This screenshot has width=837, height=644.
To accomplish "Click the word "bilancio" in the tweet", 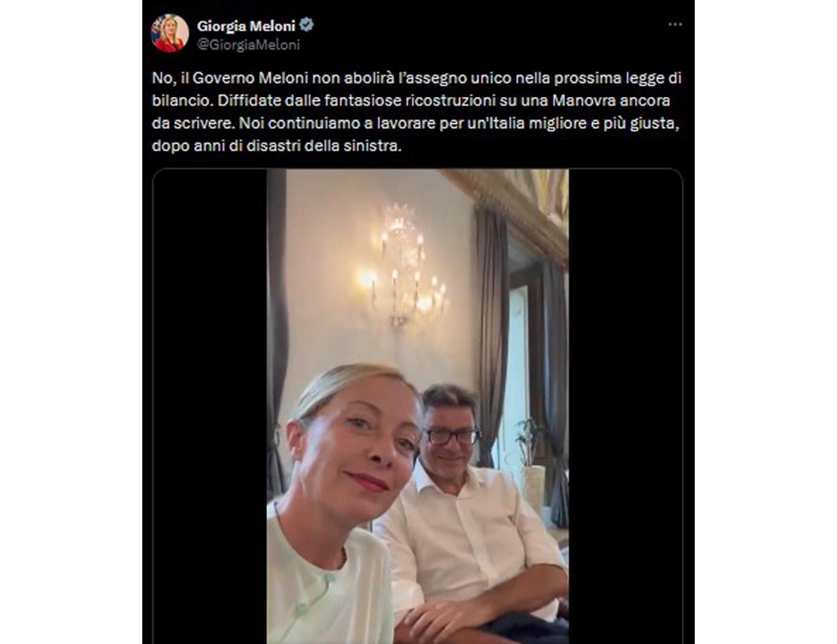I will (x=181, y=100).
